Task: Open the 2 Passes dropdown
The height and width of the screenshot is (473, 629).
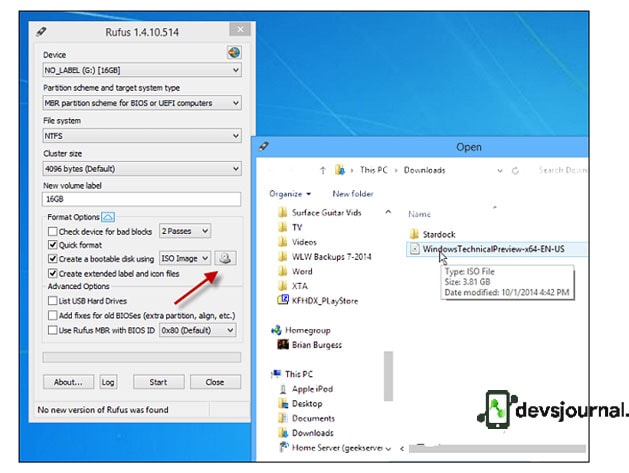Action: pyautogui.click(x=185, y=231)
